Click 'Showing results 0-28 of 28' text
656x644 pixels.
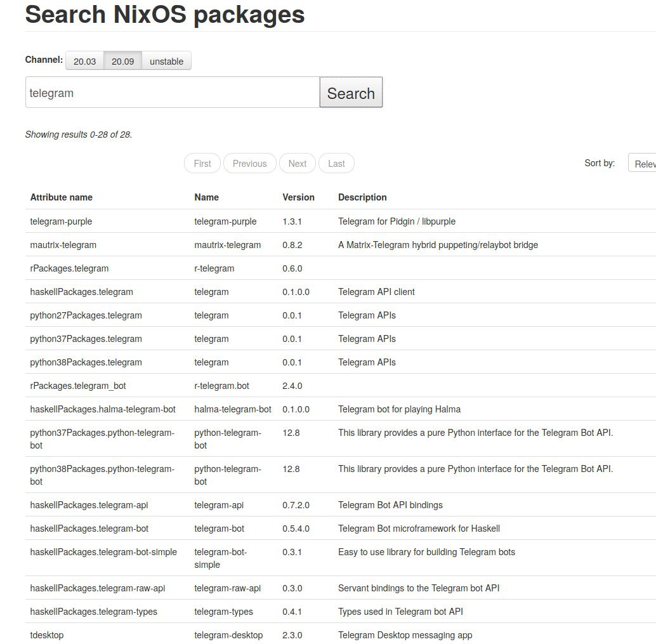coord(79,135)
